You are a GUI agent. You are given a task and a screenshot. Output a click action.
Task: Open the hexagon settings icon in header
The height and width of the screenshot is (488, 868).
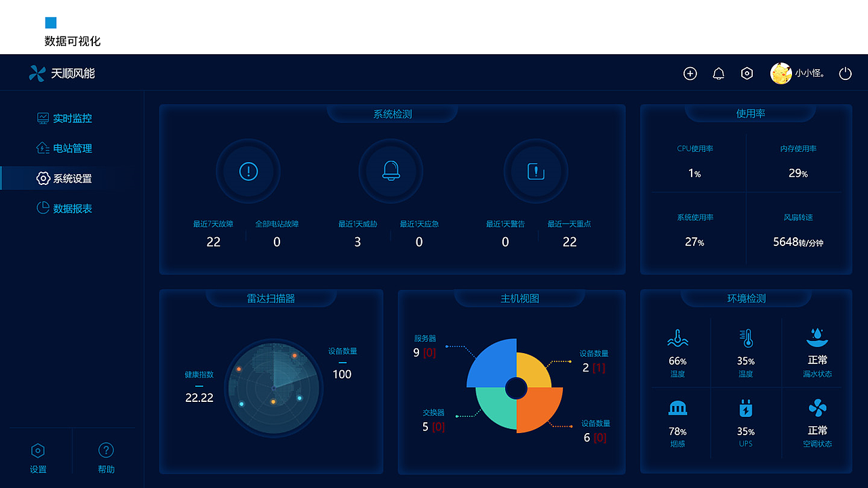click(747, 73)
